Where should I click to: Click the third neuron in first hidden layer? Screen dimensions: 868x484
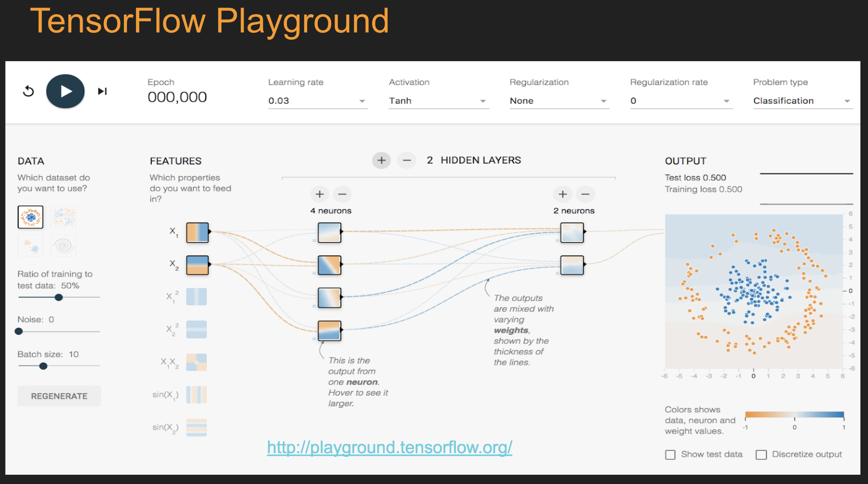coord(329,298)
